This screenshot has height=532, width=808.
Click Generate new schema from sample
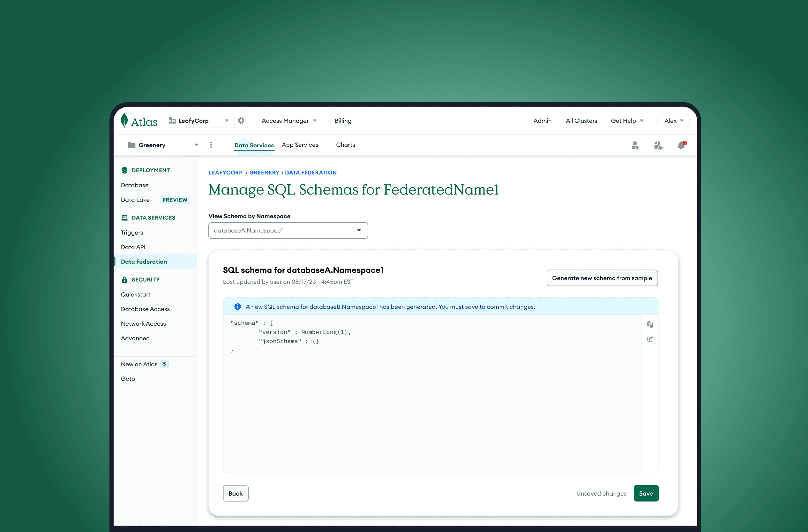pos(602,278)
